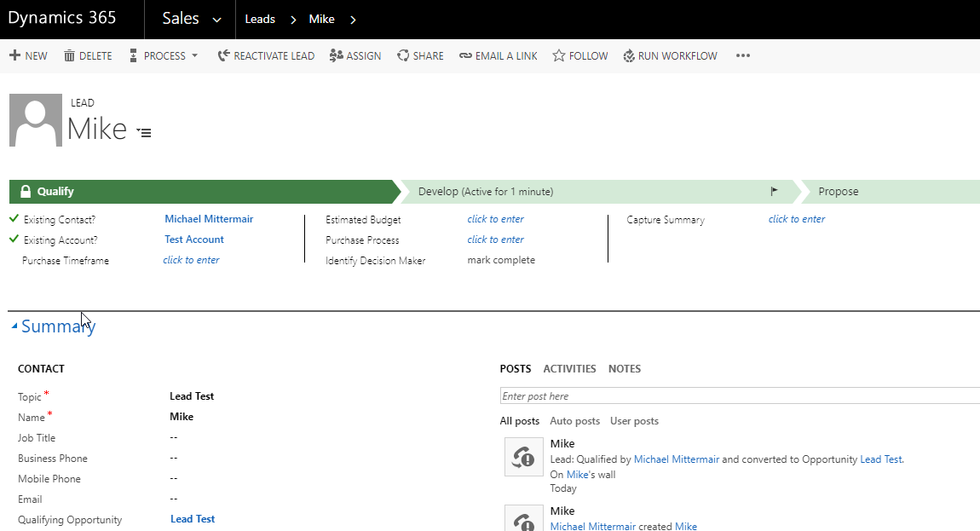Screen dimensions: 980x531
Task: Open Lead Test opportunity link in post
Action: [x=881, y=459]
